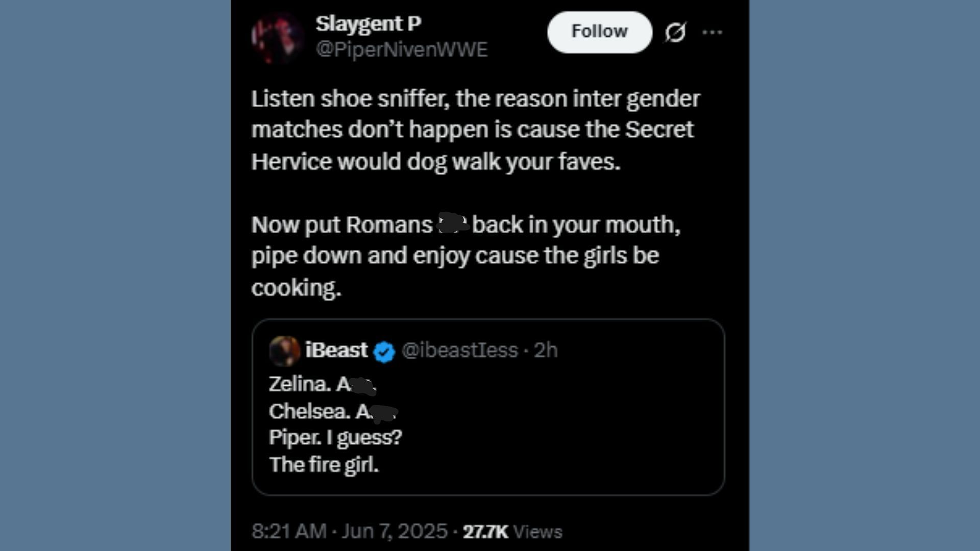Open the @ibeastIess handle link
This screenshot has width=980, height=551.
[x=459, y=350]
